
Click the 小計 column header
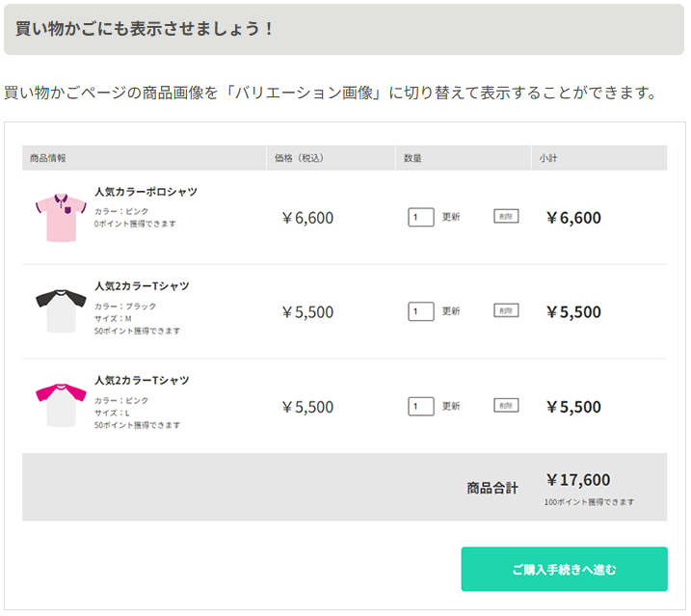pyautogui.click(x=548, y=157)
